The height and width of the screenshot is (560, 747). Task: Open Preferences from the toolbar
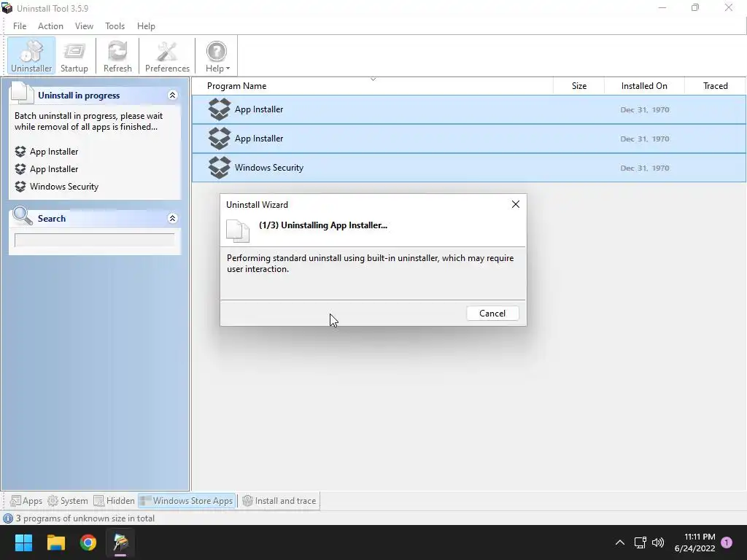pos(167,56)
